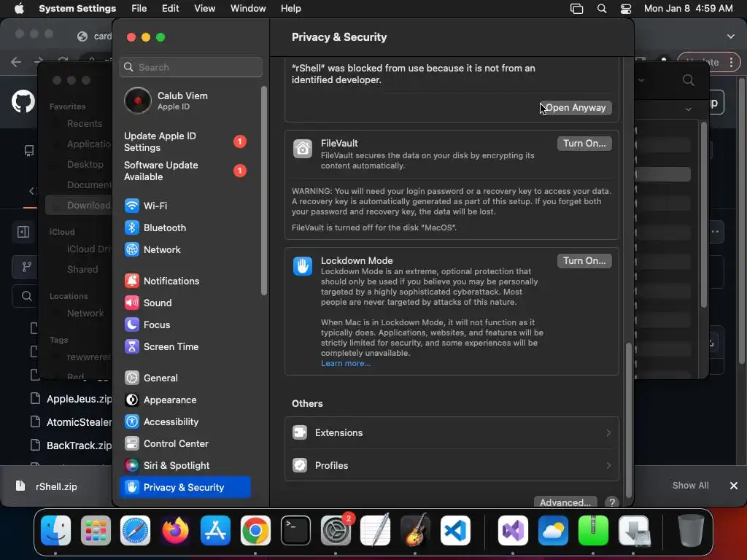Expand the Profiles row
Viewport: 747px width, 560px height.
(x=452, y=465)
